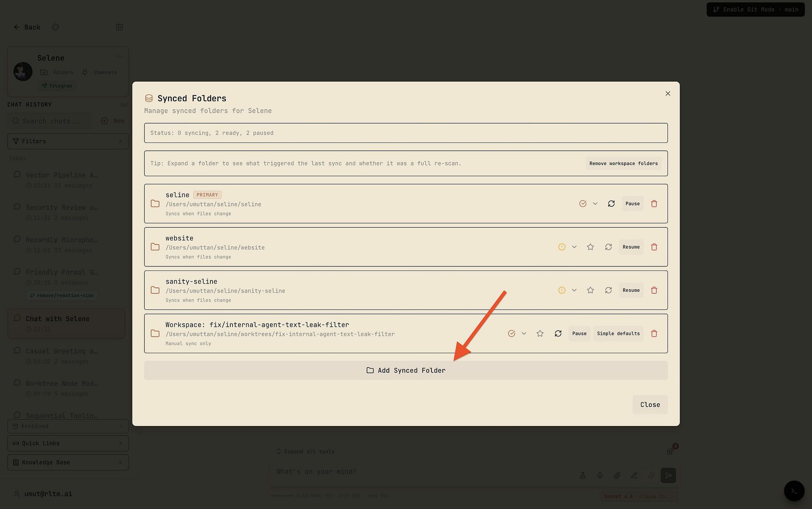Screen dimensions: 812x509
Task: Open the Casual Greeting chat
Action: point(66,356)
